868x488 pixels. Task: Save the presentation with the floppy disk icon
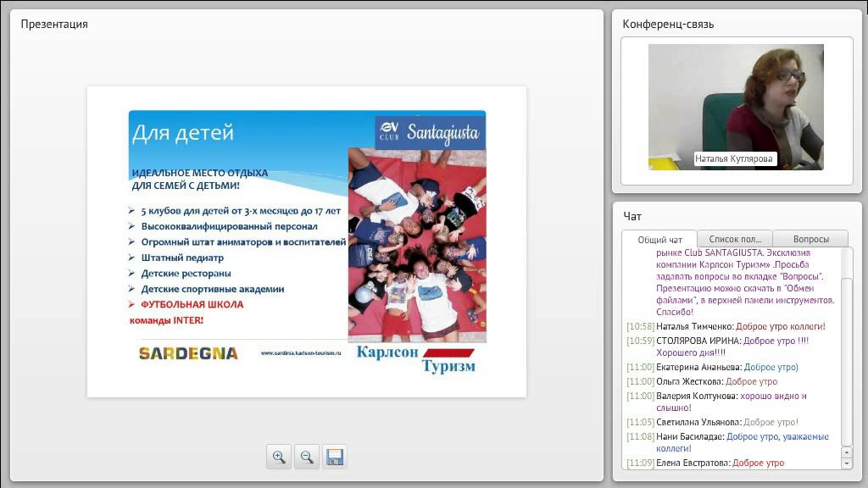click(335, 457)
